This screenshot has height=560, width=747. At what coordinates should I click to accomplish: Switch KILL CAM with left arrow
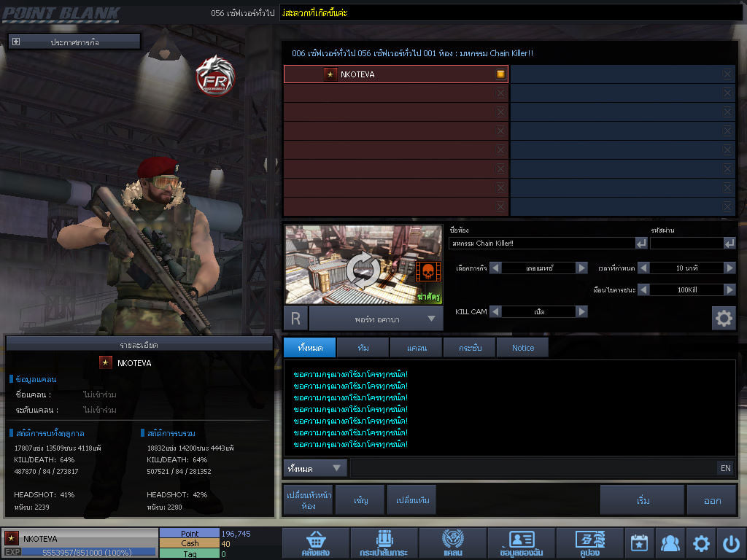click(x=495, y=312)
